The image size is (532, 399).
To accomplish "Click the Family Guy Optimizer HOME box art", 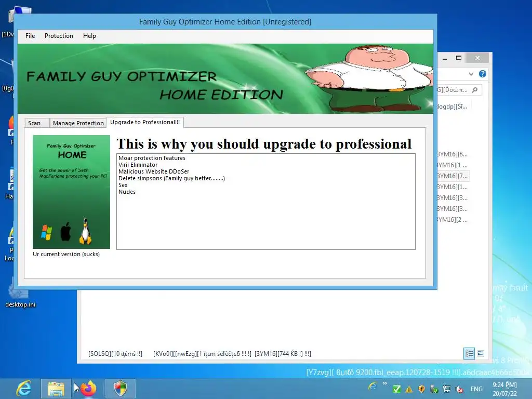I will pyautogui.click(x=71, y=192).
